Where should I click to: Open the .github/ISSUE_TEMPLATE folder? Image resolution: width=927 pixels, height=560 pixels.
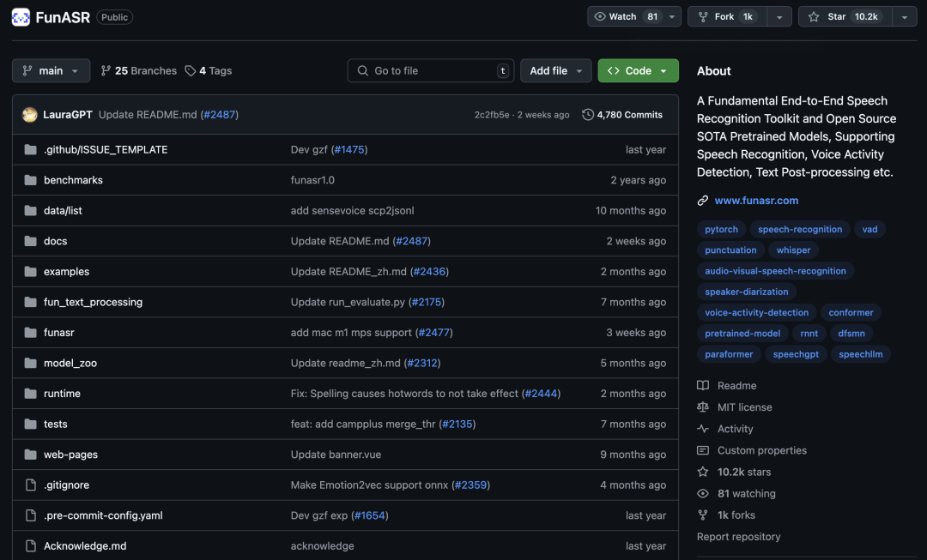click(106, 150)
